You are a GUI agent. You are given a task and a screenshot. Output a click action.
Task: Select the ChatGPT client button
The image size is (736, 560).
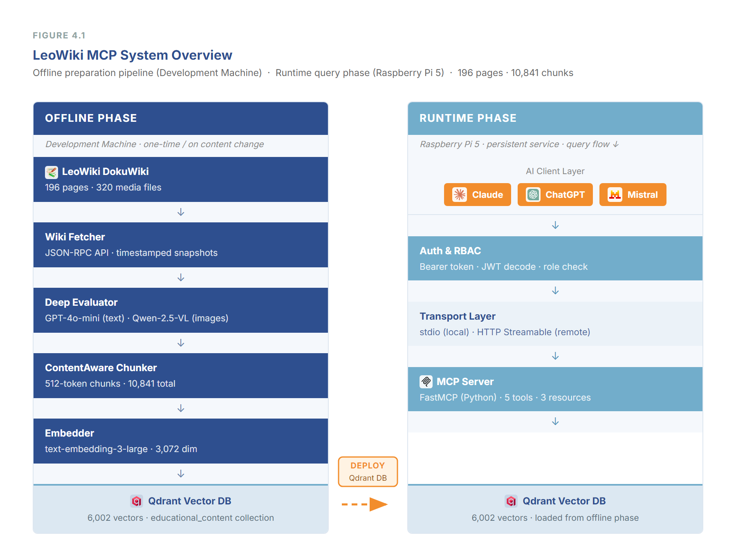point(555,195)
